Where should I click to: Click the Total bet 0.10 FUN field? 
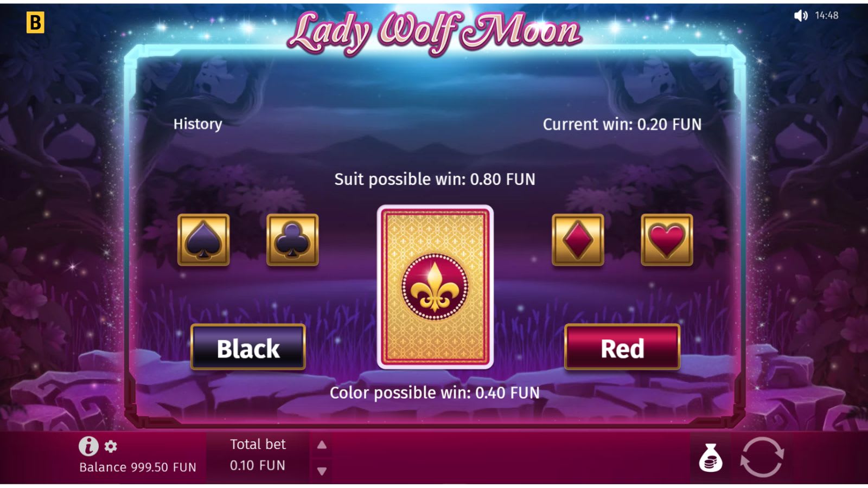point(258,455)
